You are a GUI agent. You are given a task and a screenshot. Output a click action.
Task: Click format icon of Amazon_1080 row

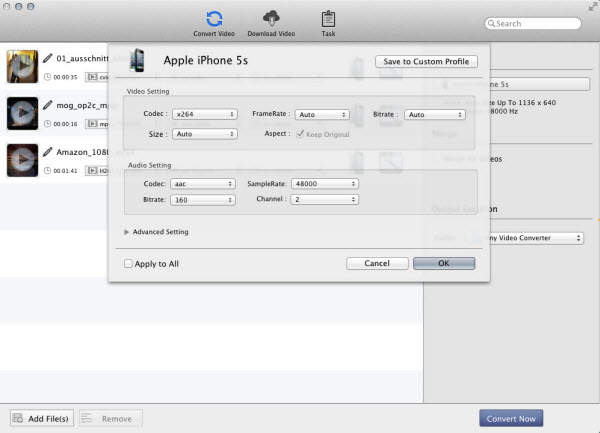92,171
